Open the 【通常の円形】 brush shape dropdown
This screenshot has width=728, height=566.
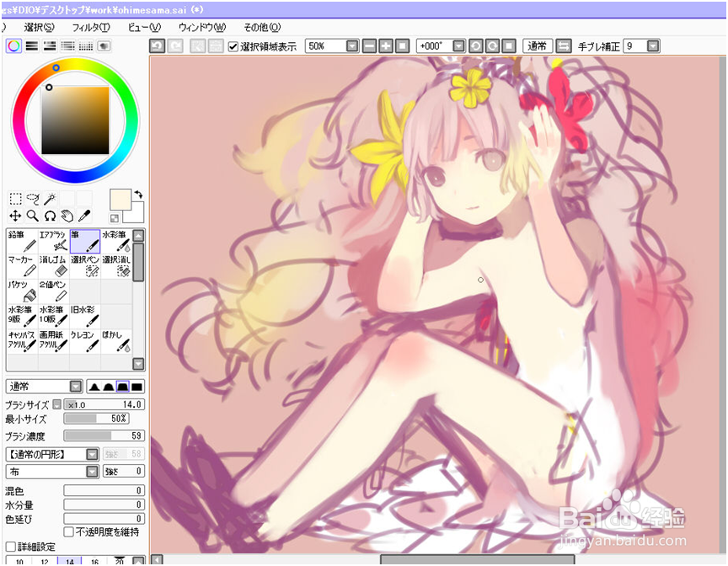(x=93, y=454)
